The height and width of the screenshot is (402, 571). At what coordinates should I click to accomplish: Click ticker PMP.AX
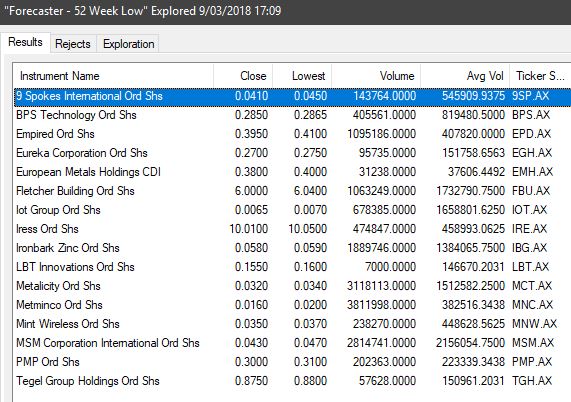pos(532,362)
